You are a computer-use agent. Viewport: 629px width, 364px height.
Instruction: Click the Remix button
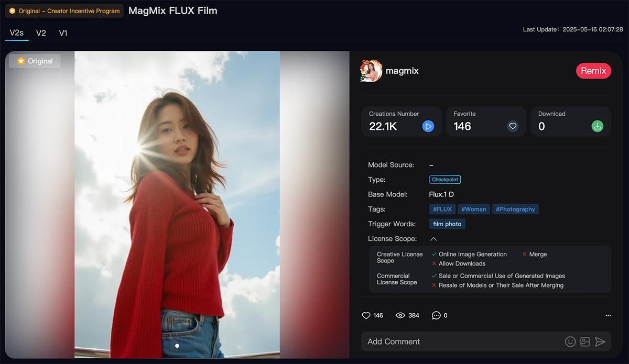tap(593, 71)
